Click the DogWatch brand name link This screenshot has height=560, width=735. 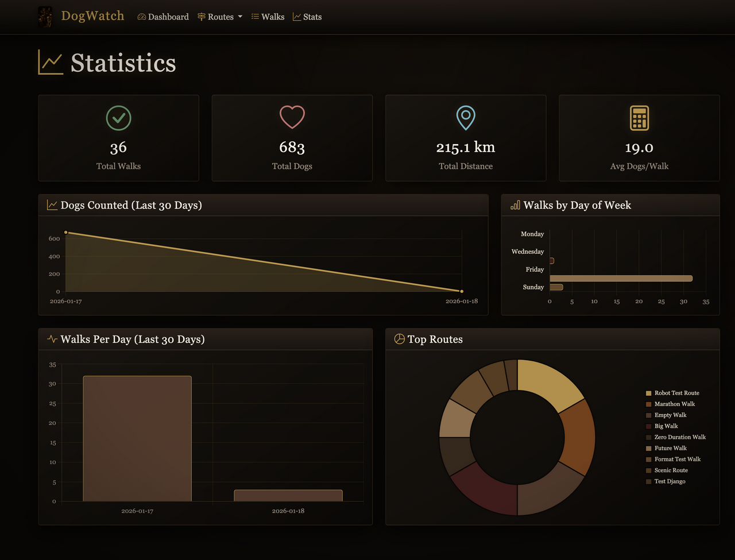[92, 16]
